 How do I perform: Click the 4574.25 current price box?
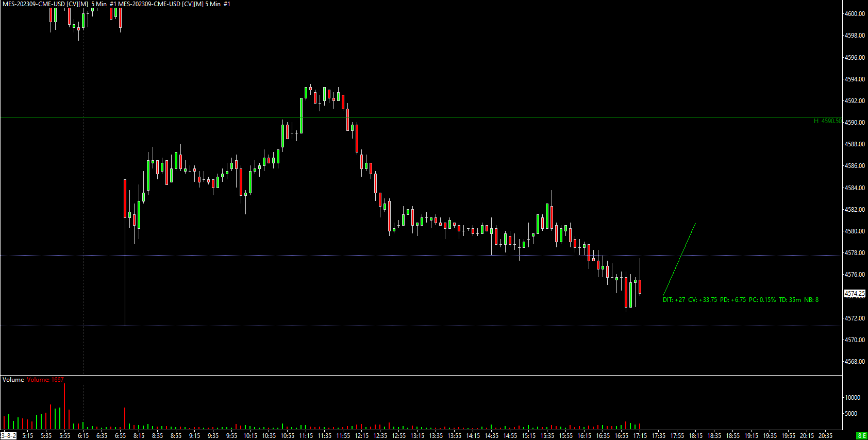855,294
